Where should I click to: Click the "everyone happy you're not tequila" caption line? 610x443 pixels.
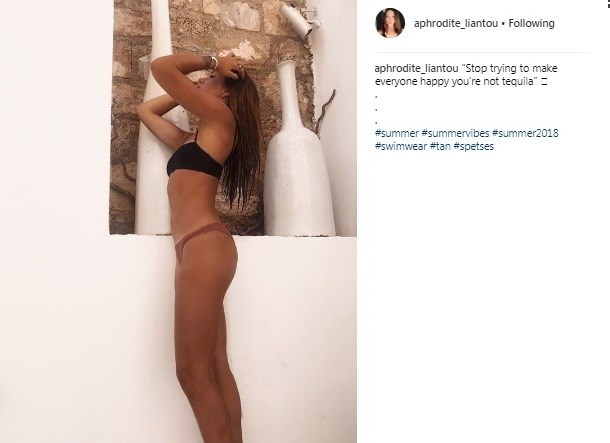tap(456, 82)
